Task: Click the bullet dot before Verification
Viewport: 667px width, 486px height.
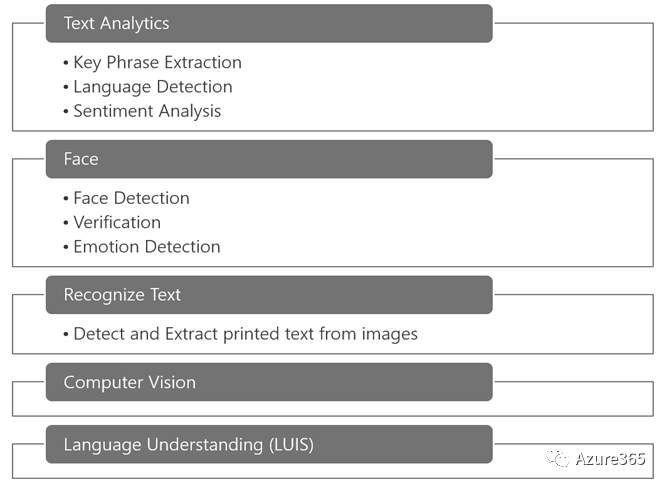Action: [x=66, y=223]
